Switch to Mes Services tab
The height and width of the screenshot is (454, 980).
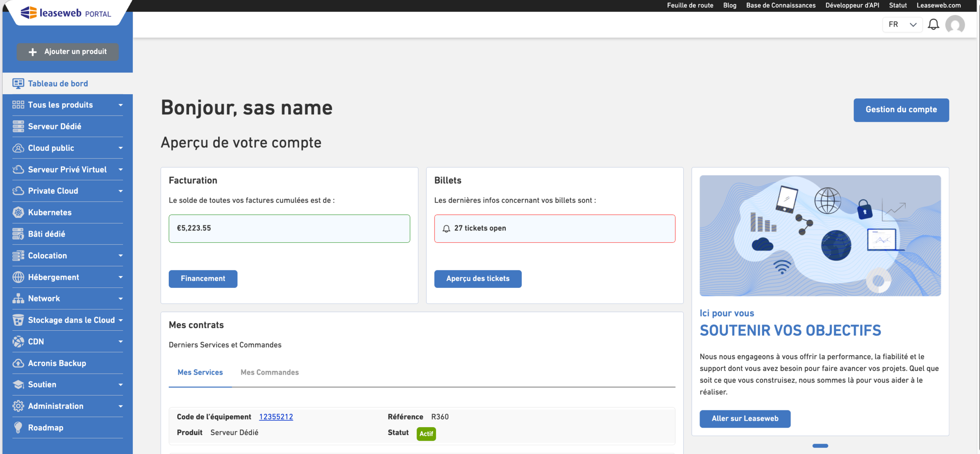[x=200, y=372]
